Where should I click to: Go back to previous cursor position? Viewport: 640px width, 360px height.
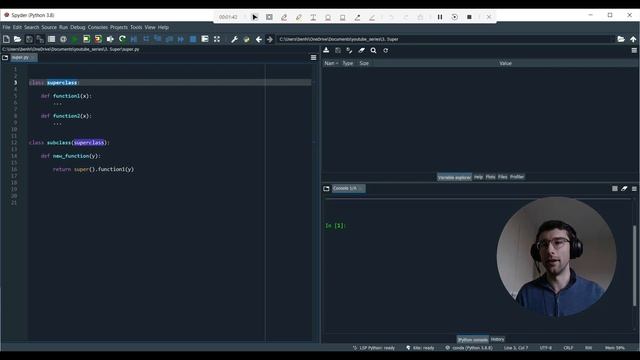259,39
